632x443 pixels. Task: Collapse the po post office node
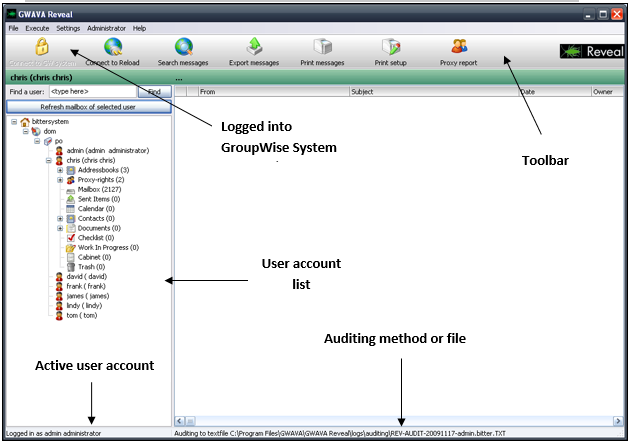tap(37, 141)
